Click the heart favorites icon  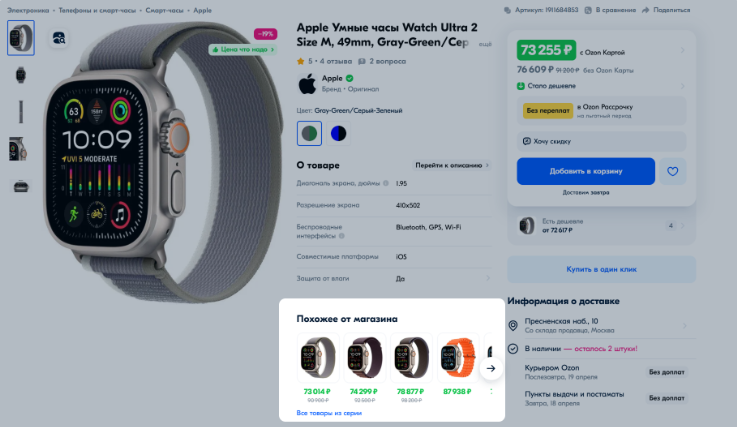click(x=673, y=171)
